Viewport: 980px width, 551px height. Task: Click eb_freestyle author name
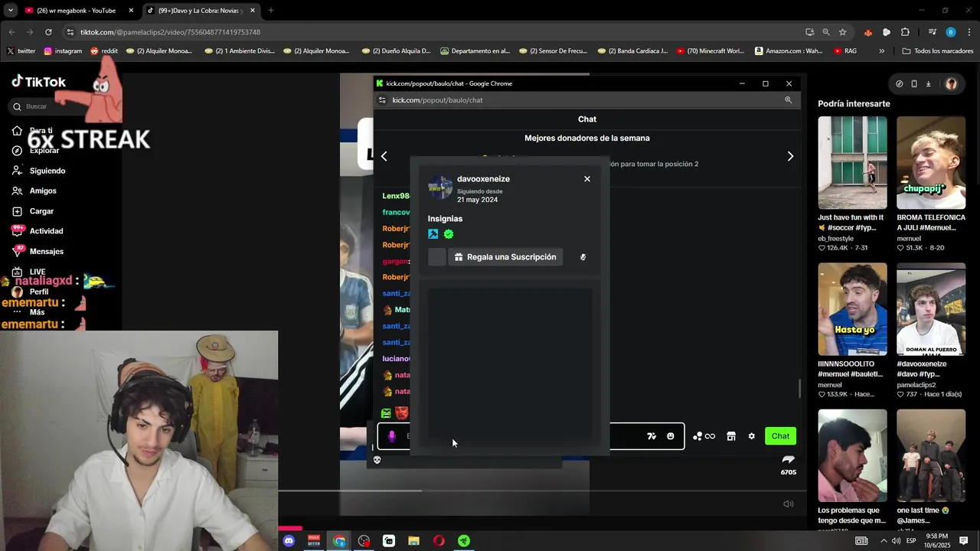click(x=835, y=239)
